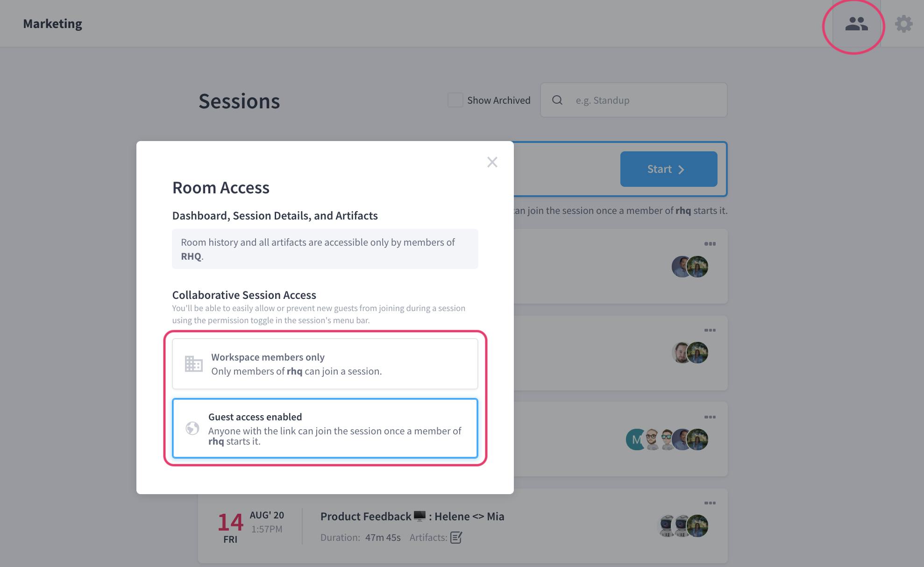Select Workspace members only option

point(325,364)
